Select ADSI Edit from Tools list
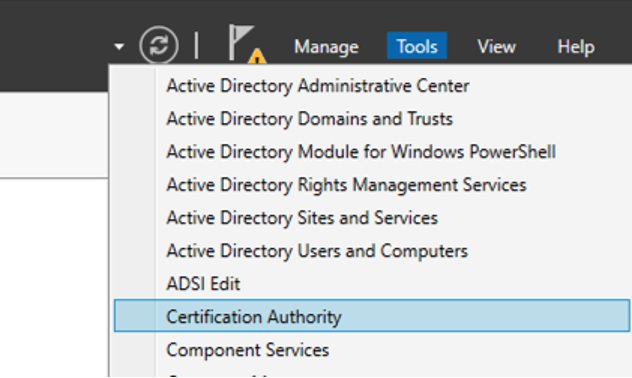The image size is (632, 378). pyautogui.click(x=372, y=284)
